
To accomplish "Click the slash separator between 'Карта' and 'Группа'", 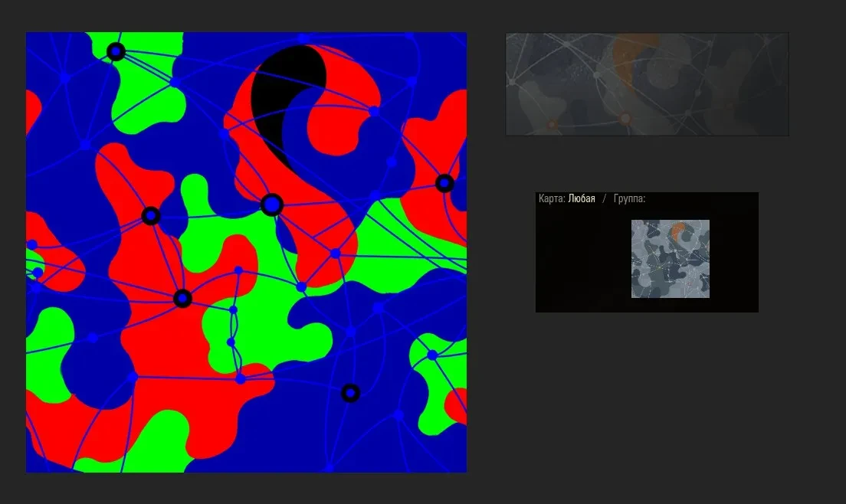I will [x=604, y=199].
